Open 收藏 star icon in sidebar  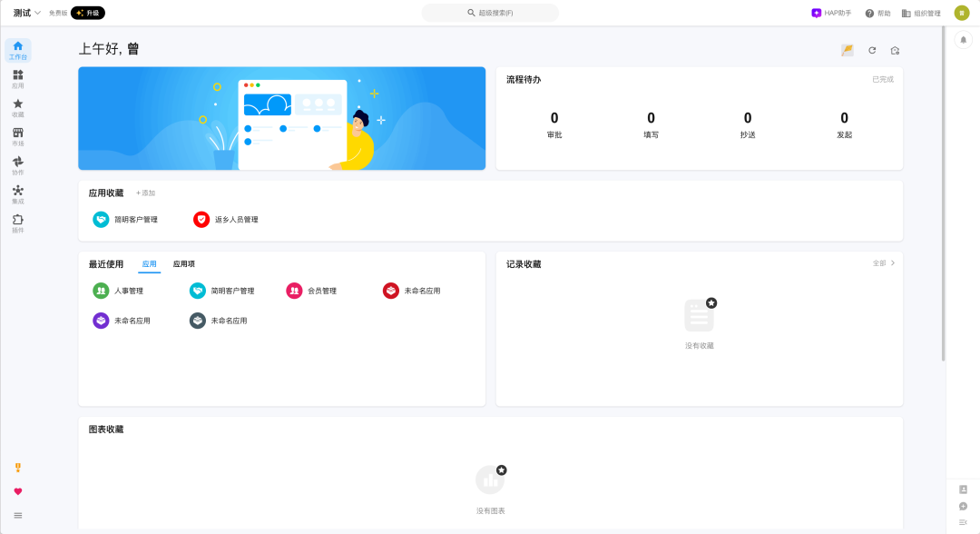(17, 107)
